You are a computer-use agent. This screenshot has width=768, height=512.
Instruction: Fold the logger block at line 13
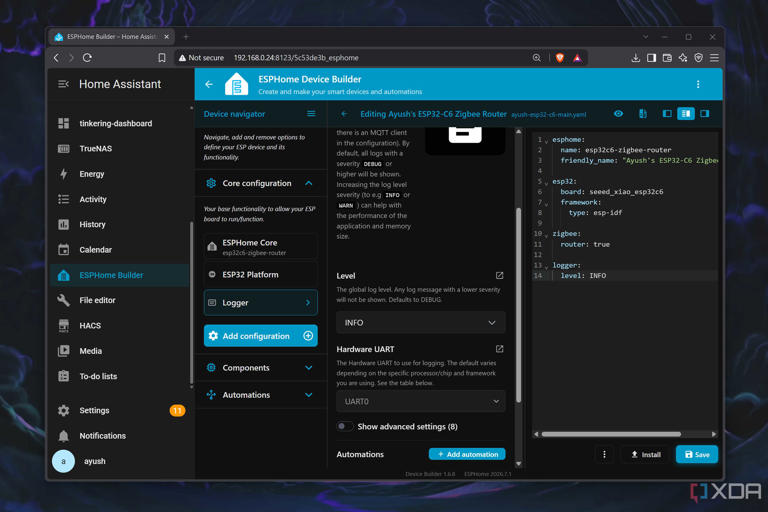coord(547,267)
